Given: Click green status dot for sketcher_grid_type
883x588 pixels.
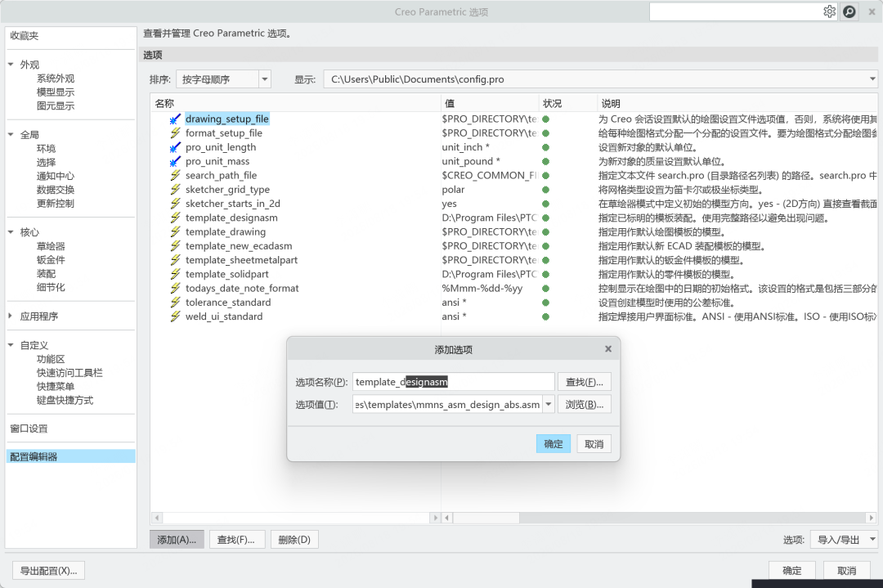Looking at the screenshot, I should coord(545,189).
